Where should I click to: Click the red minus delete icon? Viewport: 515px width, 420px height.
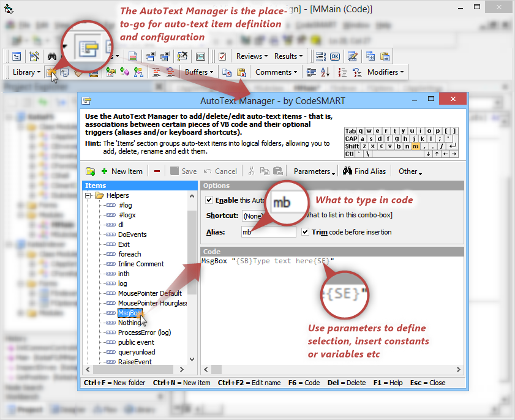(157, 171)
